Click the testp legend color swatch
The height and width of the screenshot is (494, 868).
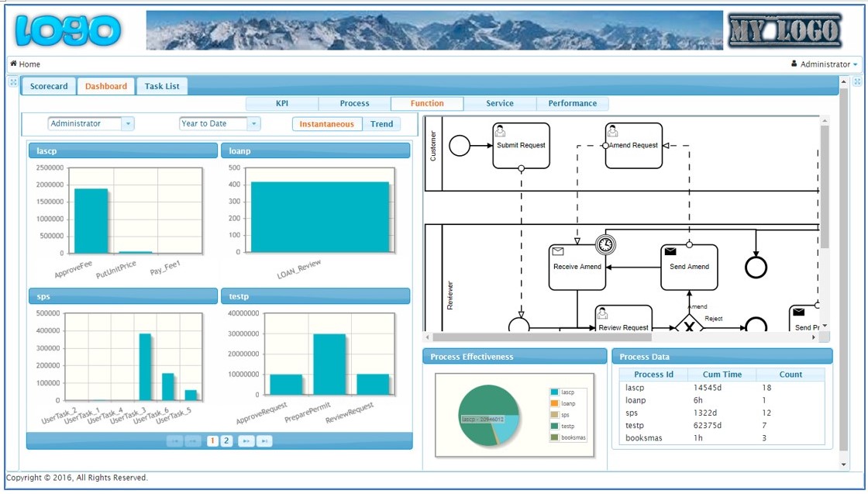(554, 427)
